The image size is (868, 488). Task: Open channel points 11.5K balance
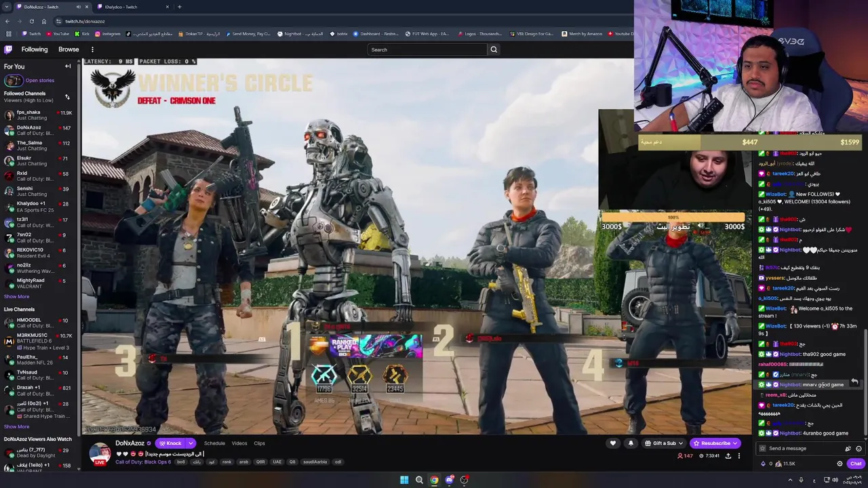pos(785,464)
